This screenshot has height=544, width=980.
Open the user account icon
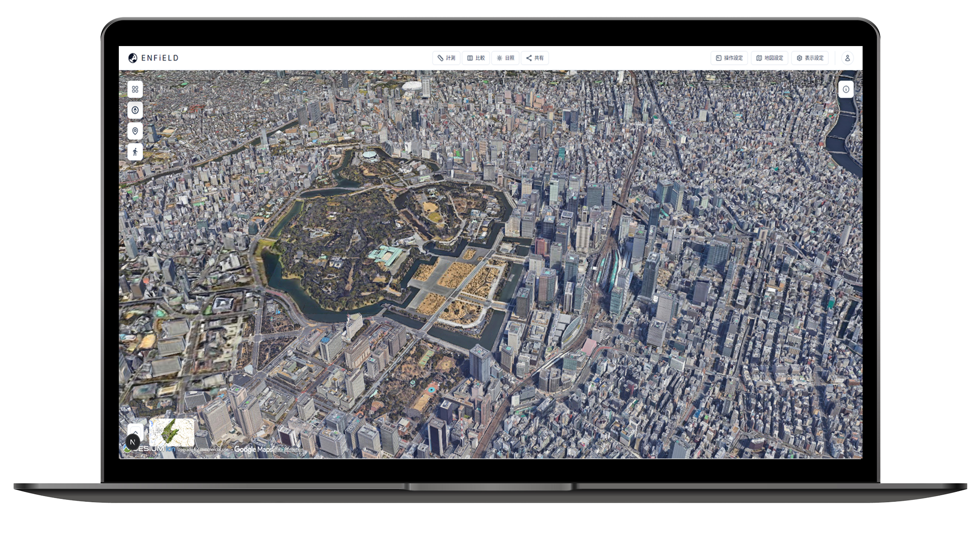coord(848,58)
